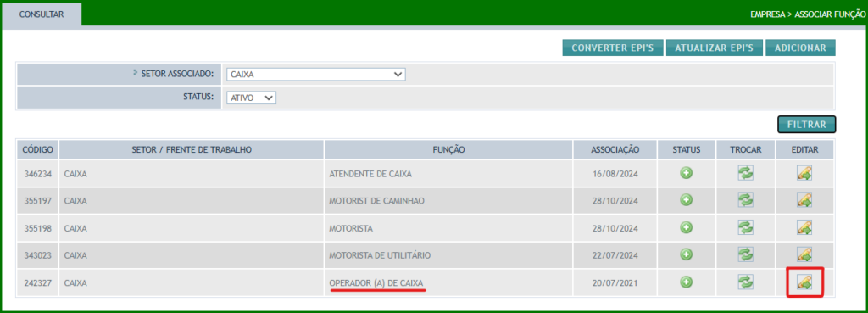The width and height of the screenshot is (868, 313).
Task: Click MOTORIST DE CAMINHAO function text
Action: (376, 200)
